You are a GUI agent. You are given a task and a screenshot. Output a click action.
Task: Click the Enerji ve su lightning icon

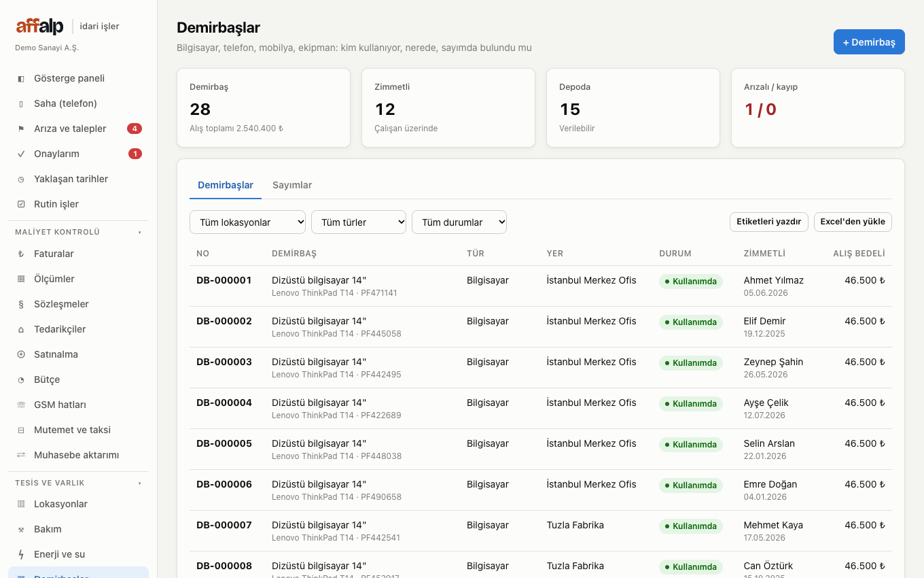pyautogui.click(x=21, y=555)
